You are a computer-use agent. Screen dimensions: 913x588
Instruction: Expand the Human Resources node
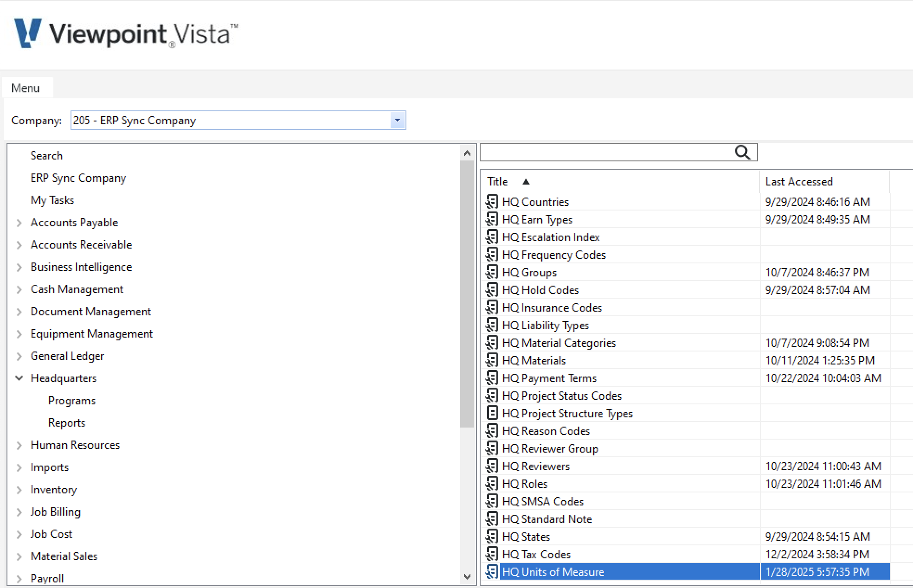coord(19,445)
